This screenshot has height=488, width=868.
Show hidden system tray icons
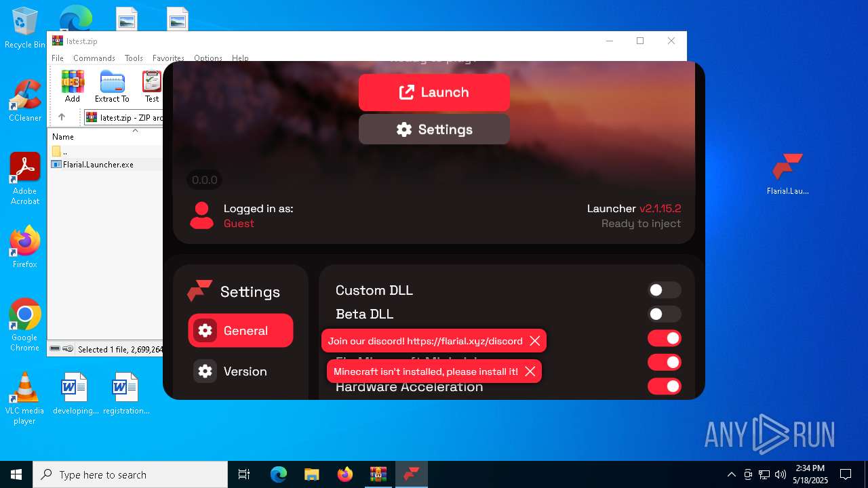(x=731, y=474)
